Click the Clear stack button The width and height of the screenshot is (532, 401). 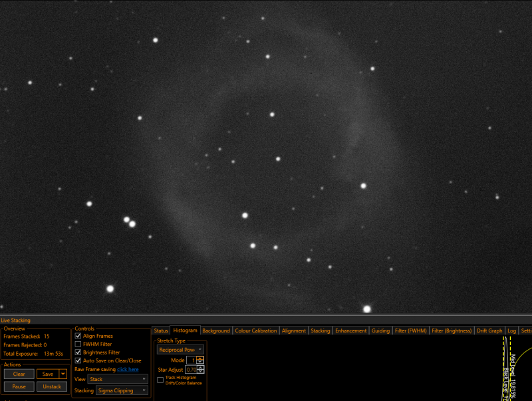(19, 374)
